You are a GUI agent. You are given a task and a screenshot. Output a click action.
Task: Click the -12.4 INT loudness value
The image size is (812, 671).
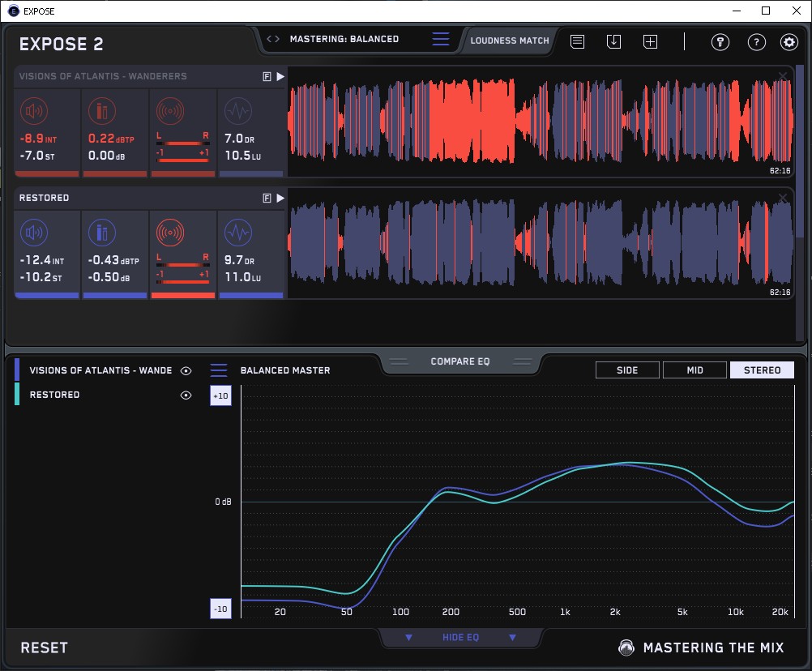coord(42,260)
